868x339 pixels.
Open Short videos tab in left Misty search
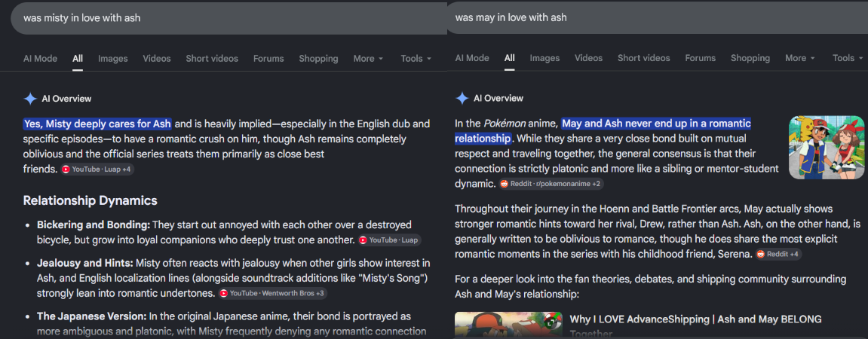click(x=212, y=59)
